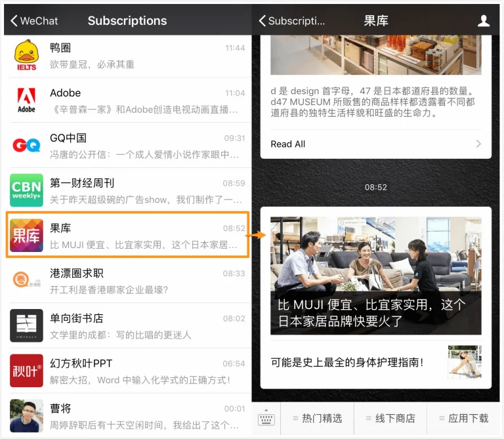The height and width of the screenshot is (439, 504).
Task: Tap the CBN weekly logo icon
Action: [26, 190]
